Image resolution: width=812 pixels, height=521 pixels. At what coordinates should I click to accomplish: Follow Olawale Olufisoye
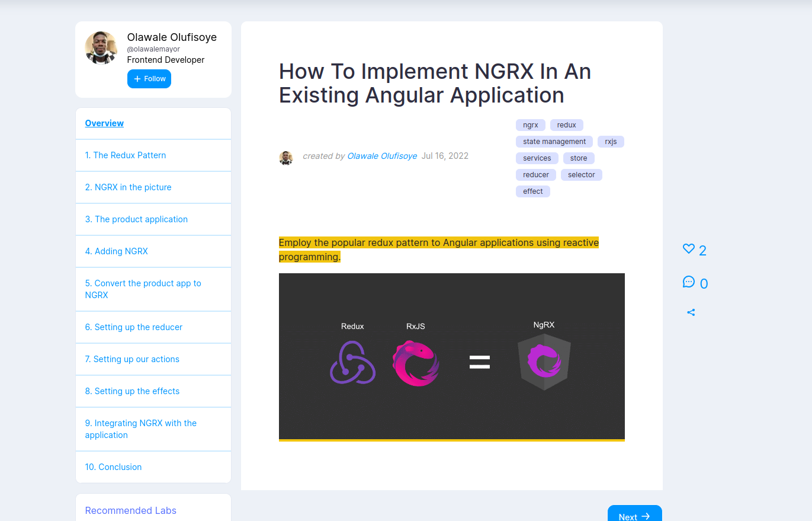149,79
